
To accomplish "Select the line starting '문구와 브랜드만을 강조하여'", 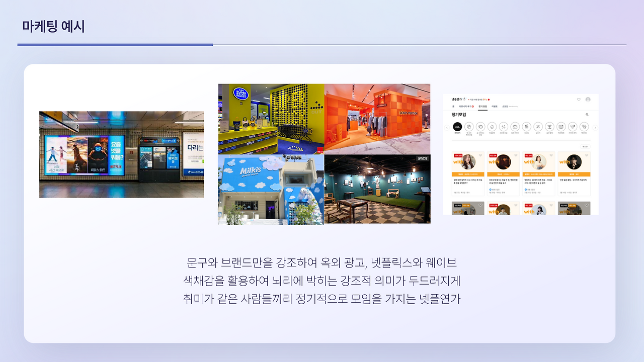I will 322,262.
